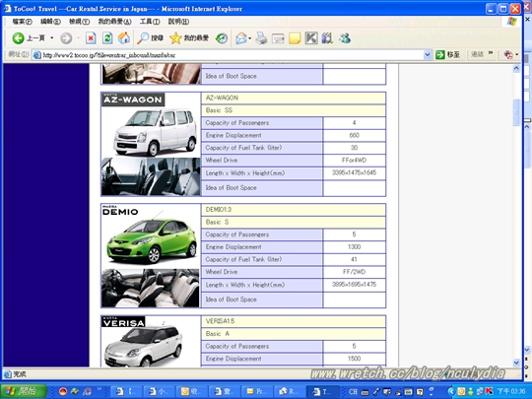Open the File menu (檔案)
Image resolution: width=532 pixels, height=399 pixels.
[x=22, y=22]
